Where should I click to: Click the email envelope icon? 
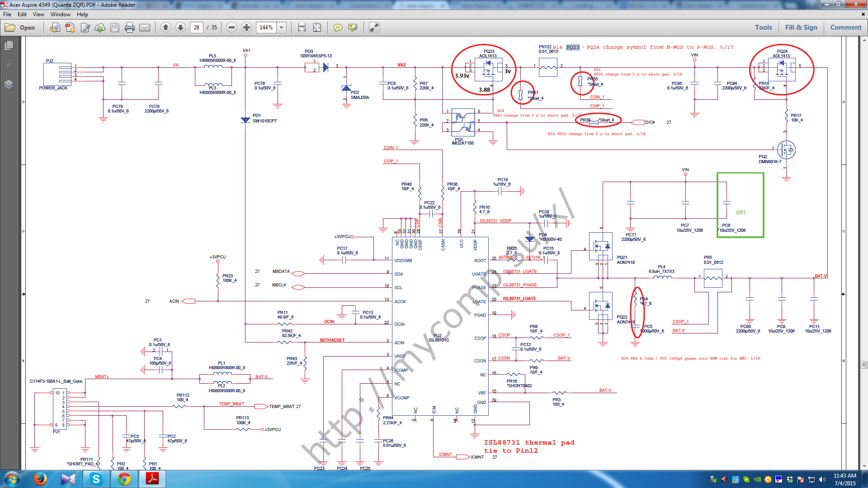tap(145, 28)
